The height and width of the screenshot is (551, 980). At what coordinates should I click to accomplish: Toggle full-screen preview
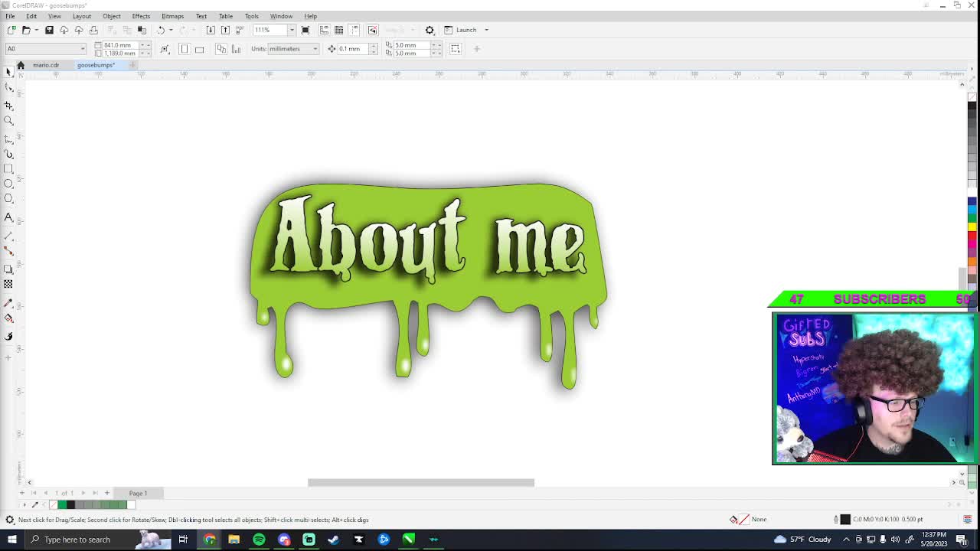[305, 30]
